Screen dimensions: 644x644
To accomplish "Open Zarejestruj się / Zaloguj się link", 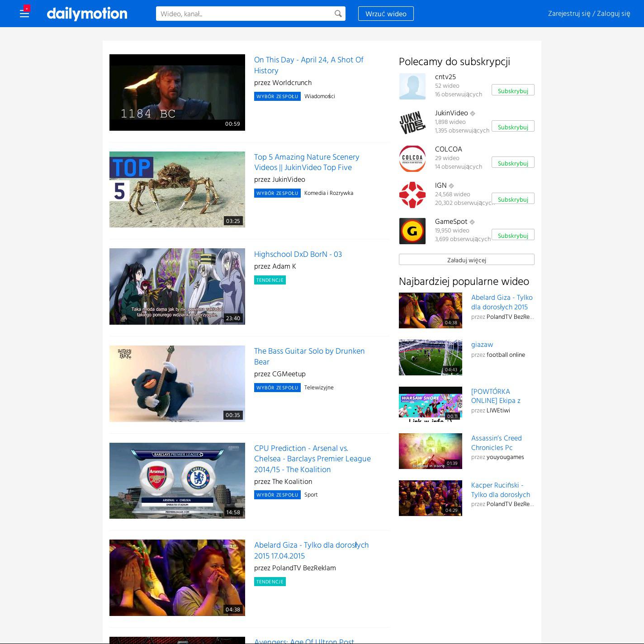I will coord(589,14).
